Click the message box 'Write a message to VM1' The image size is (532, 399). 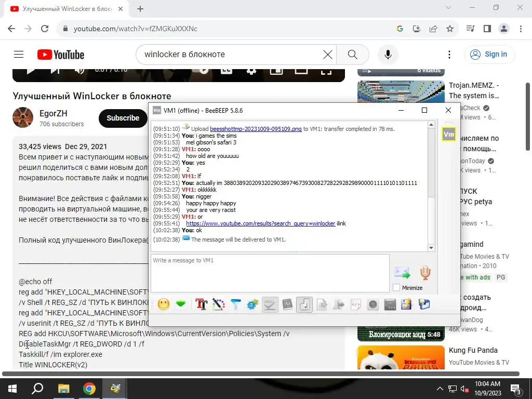[270, 273]
